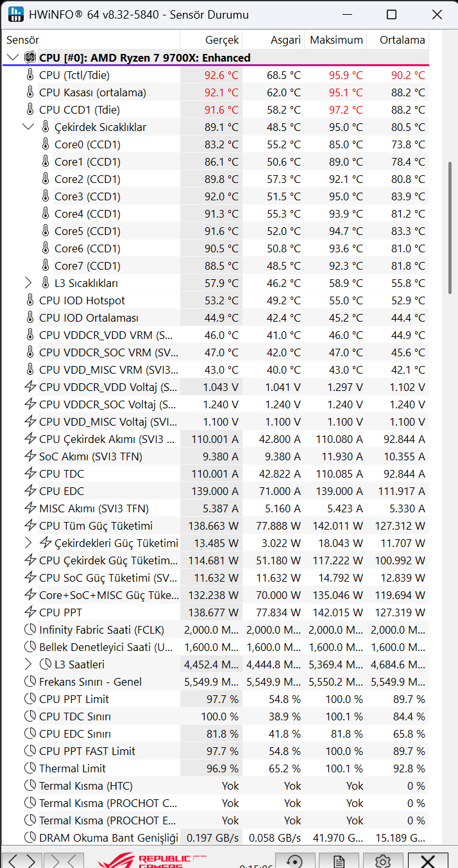The width and height of the screenshot is (458, 868).
Task: Click the lightning icon beside CPU PPT
Action: [x=30, y=612]
